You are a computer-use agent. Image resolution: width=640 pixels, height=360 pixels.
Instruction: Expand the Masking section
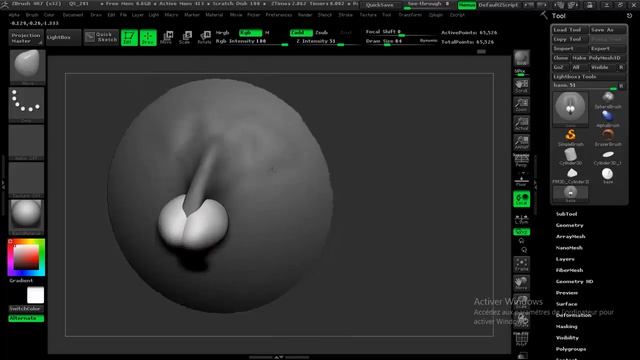coord(567,327)
